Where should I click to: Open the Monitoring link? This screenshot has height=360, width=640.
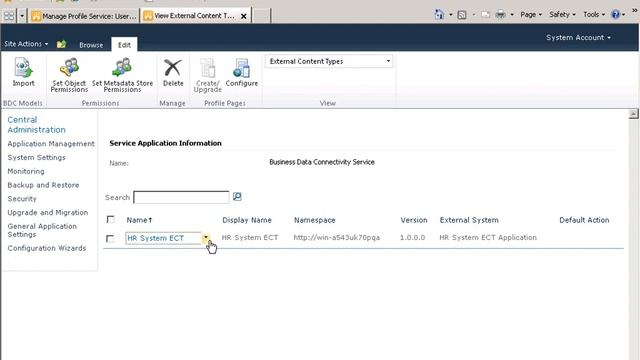tap(26, 171)
